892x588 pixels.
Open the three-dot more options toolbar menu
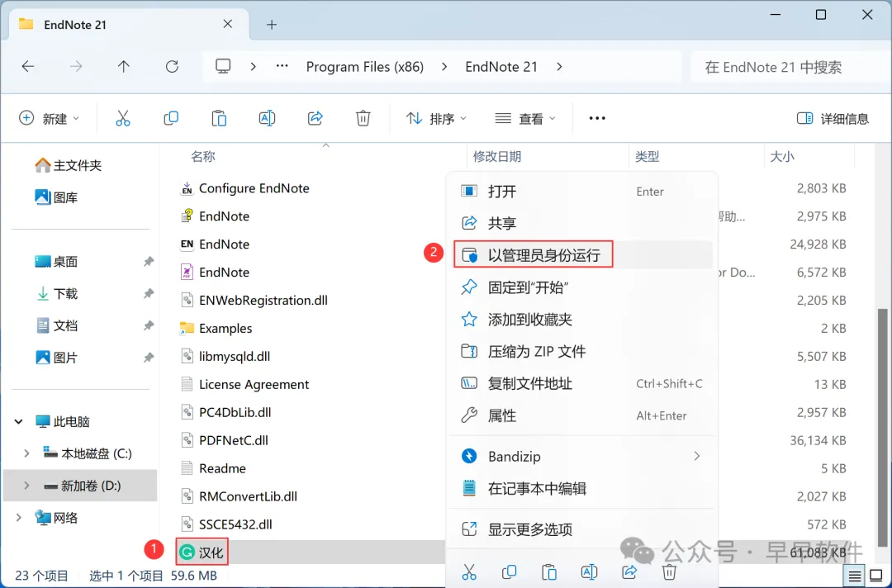[597, 118]
